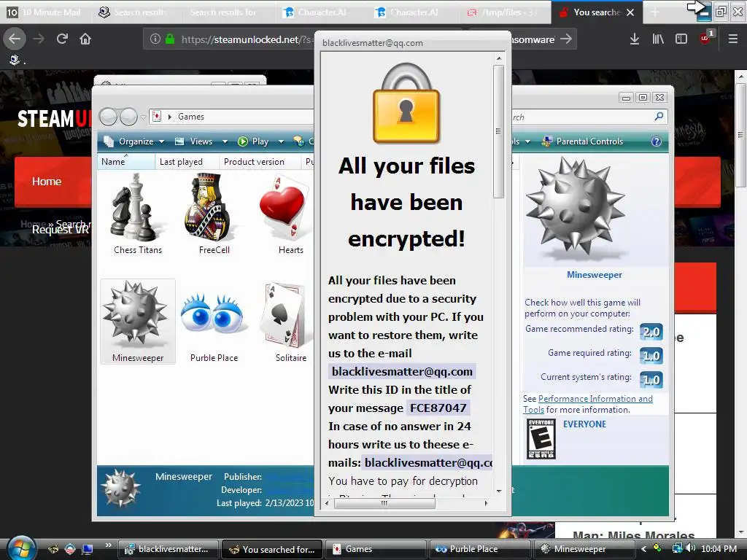Reload the page in Firefox

click(62, 39)
